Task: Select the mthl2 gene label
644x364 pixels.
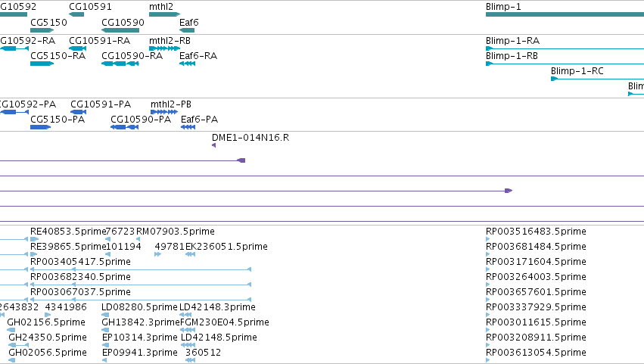Action: 161,7
